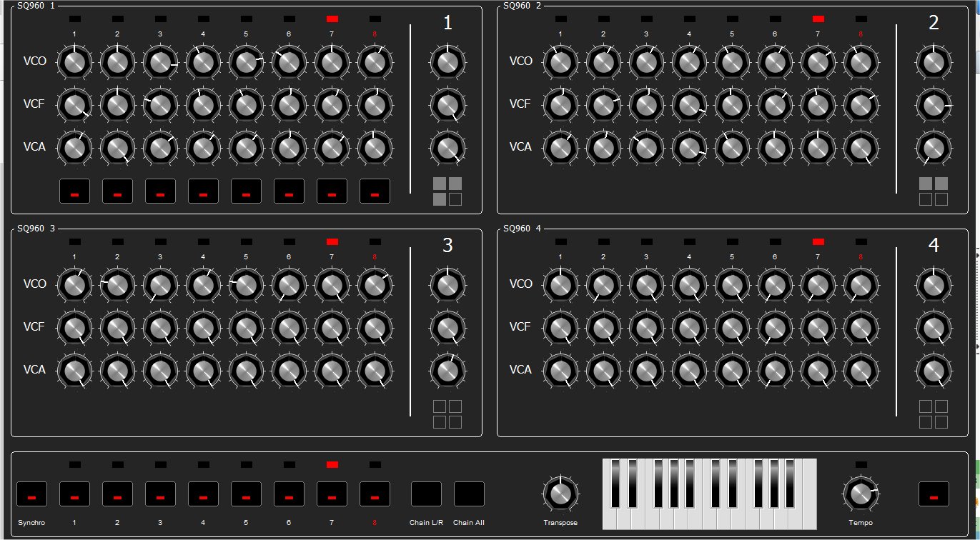Click SQ960 2 VCA knob for step 6

click(x=775, y=148)
